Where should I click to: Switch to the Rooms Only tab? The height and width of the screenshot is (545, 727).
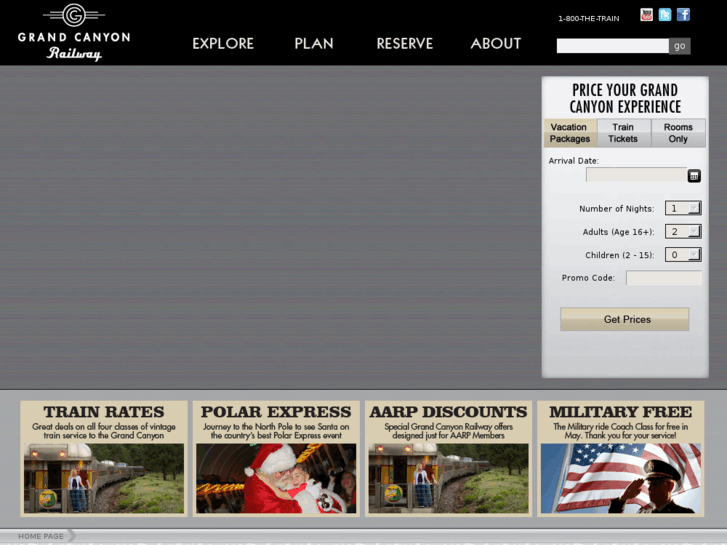point(678,133)
